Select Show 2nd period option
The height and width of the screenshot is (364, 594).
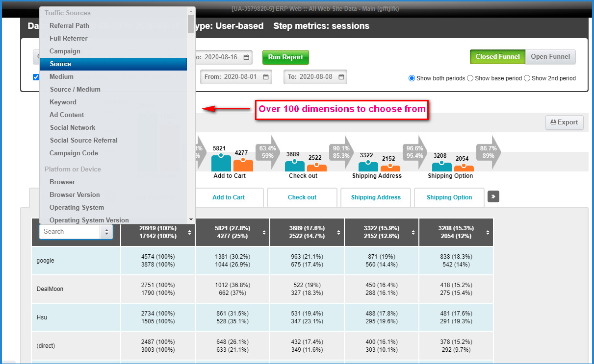tap(527, 78)
